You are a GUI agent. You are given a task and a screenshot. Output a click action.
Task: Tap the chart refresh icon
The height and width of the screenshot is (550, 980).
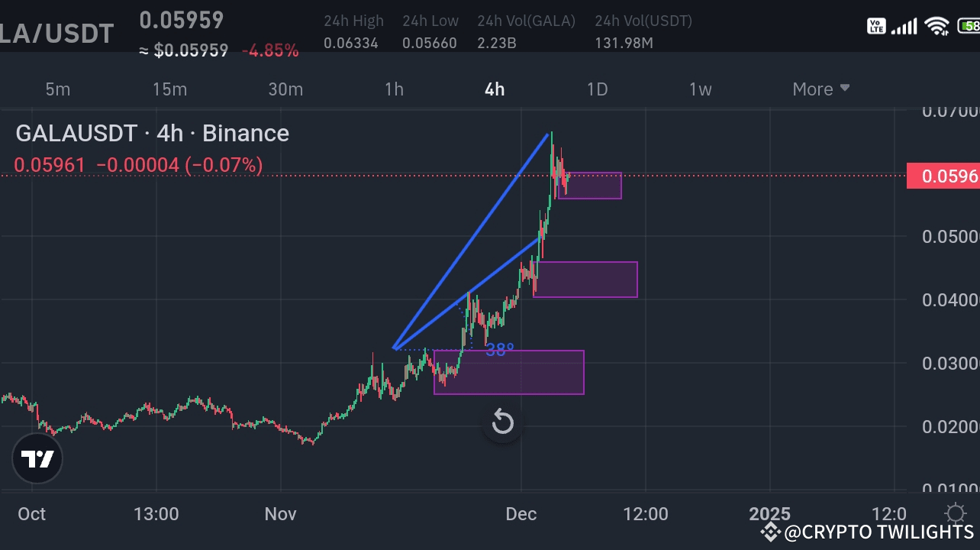pyautogui.click(x=502, y=421)
